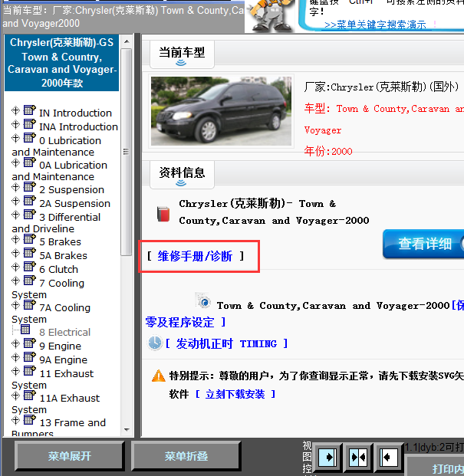
Task: Click the 11A Exhaust System document icon
Action: pos(29,395)
